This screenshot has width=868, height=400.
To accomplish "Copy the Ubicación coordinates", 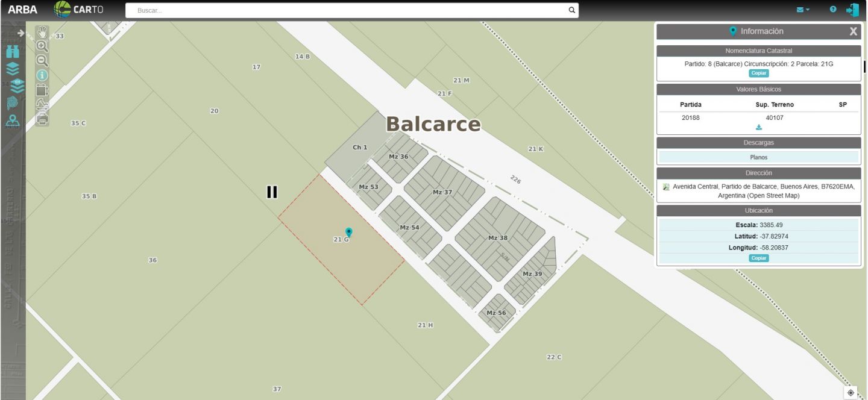I will pyautogui.click(x=759, y=258).
